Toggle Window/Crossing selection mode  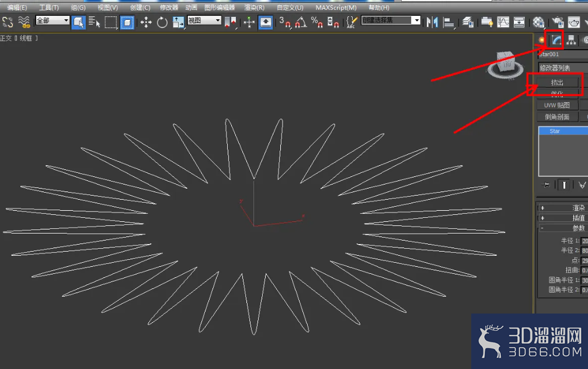127,23
